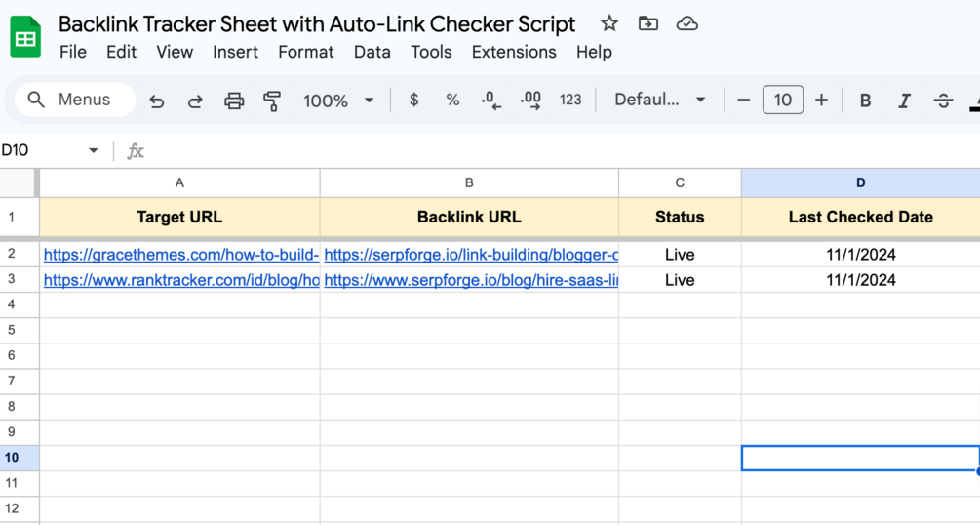Open the Extensions menu
The width and height of the screenshot is (980, 525).
[514, 52]
